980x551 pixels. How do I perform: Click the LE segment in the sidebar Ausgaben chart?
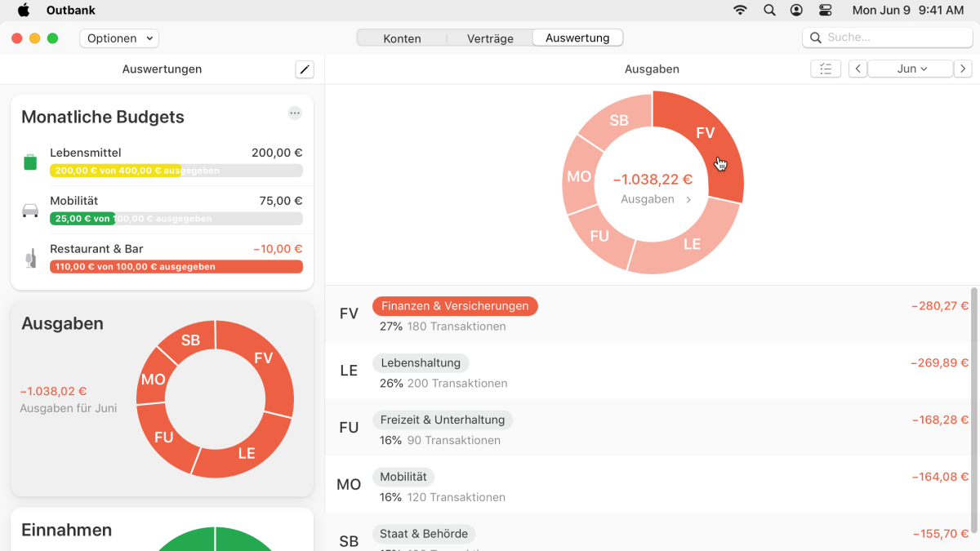point(247,453)
